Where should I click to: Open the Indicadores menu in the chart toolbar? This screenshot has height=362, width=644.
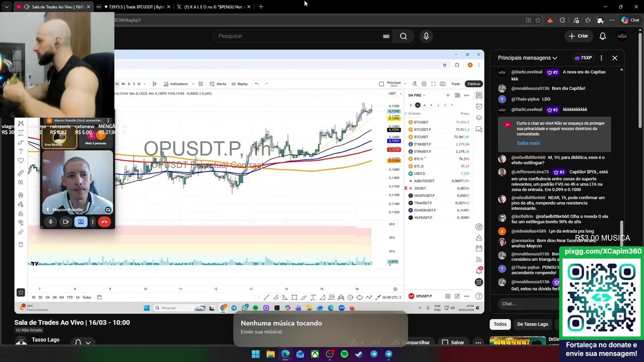(x=176, y=84)
